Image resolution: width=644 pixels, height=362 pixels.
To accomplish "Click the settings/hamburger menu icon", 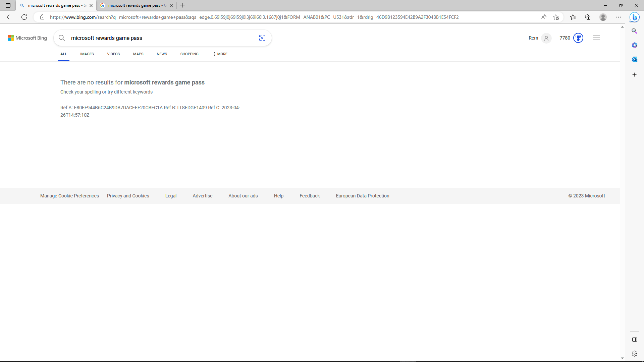I will pyautogui.click(x=596, y=38).
